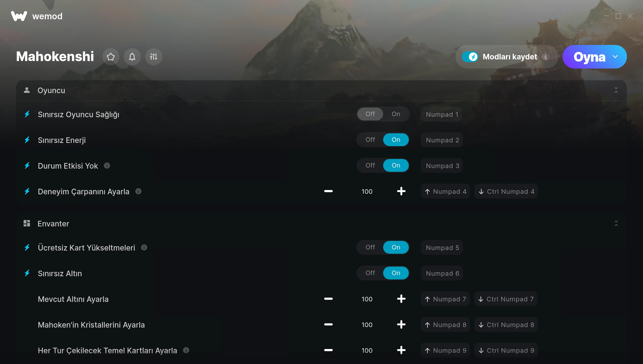Open the sliders settings icon near title
643x364 pixels.
pos(154,57)
